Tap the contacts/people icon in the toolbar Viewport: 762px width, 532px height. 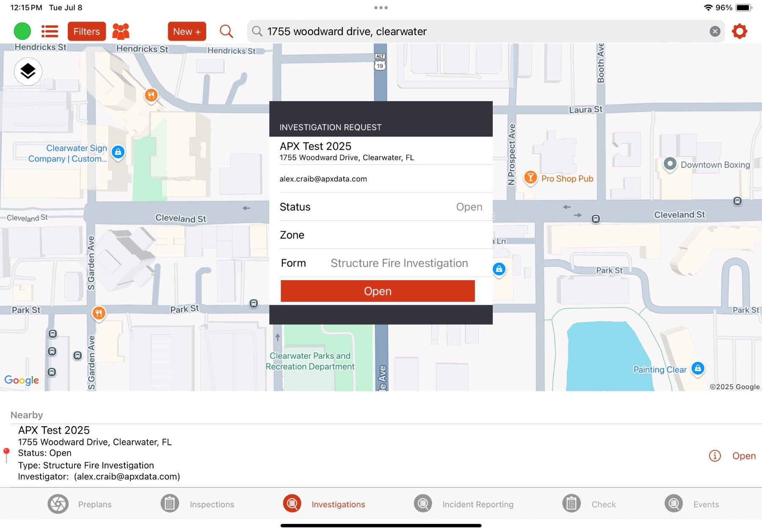[121, 31]
